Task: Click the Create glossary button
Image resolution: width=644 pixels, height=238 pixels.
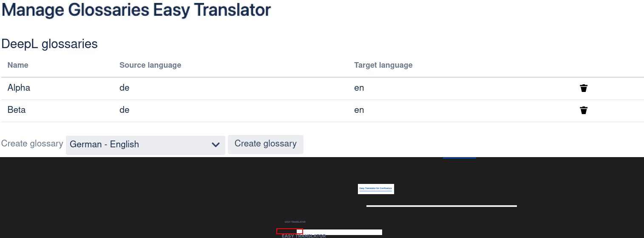Action: click(x=265, y=144)
